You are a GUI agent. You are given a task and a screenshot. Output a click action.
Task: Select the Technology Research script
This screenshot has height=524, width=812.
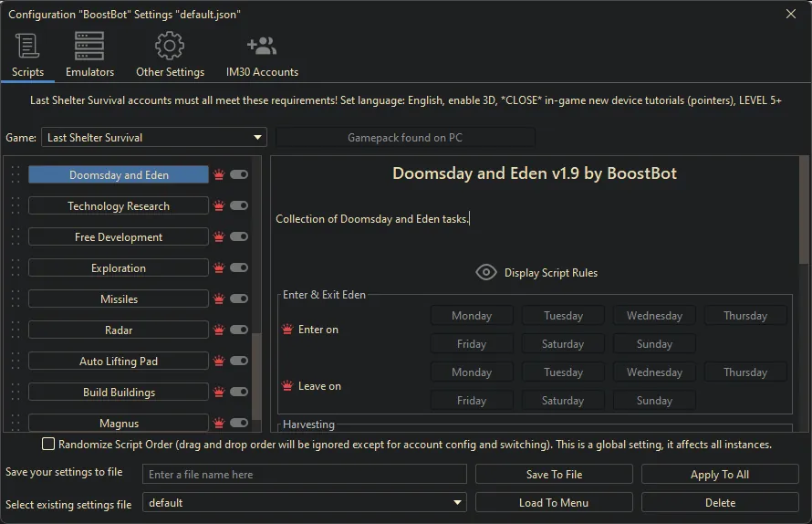pos(119,205)
